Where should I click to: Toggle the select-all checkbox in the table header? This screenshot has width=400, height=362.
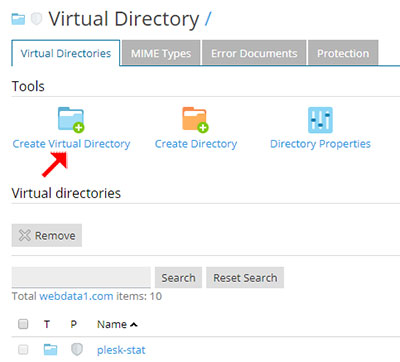coord(23,324)
